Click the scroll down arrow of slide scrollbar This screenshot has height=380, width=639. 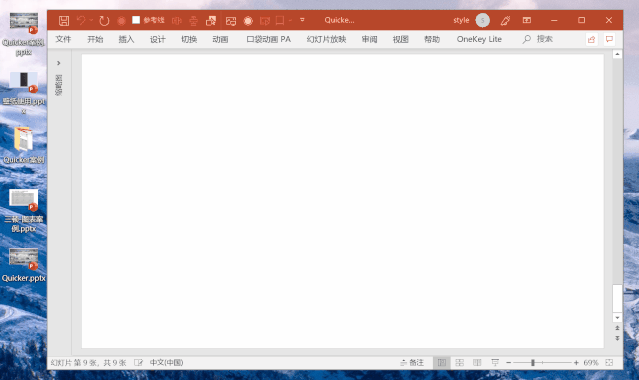(617, 318)
